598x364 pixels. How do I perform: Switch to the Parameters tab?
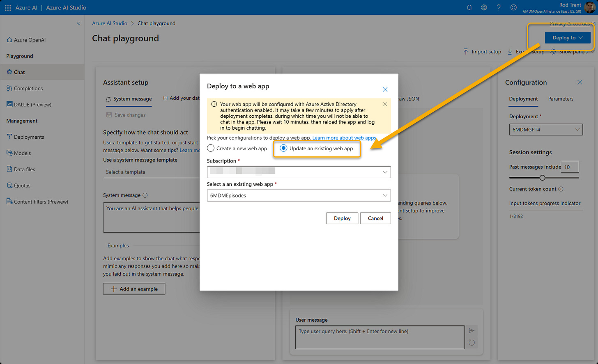[561, 99]
